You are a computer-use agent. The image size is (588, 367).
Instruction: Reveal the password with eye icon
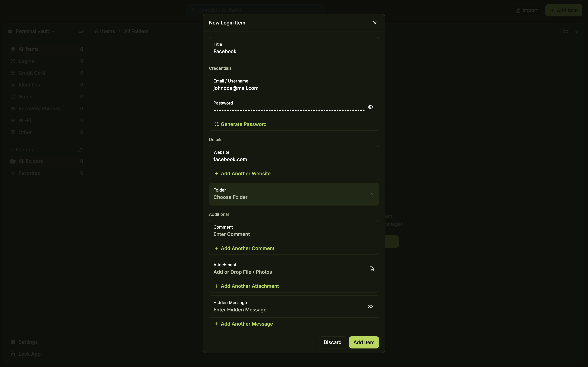tap(370, 107)
